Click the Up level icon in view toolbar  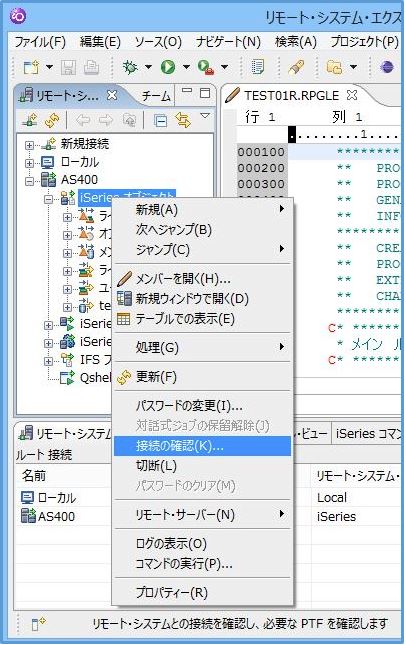point(130,120)
